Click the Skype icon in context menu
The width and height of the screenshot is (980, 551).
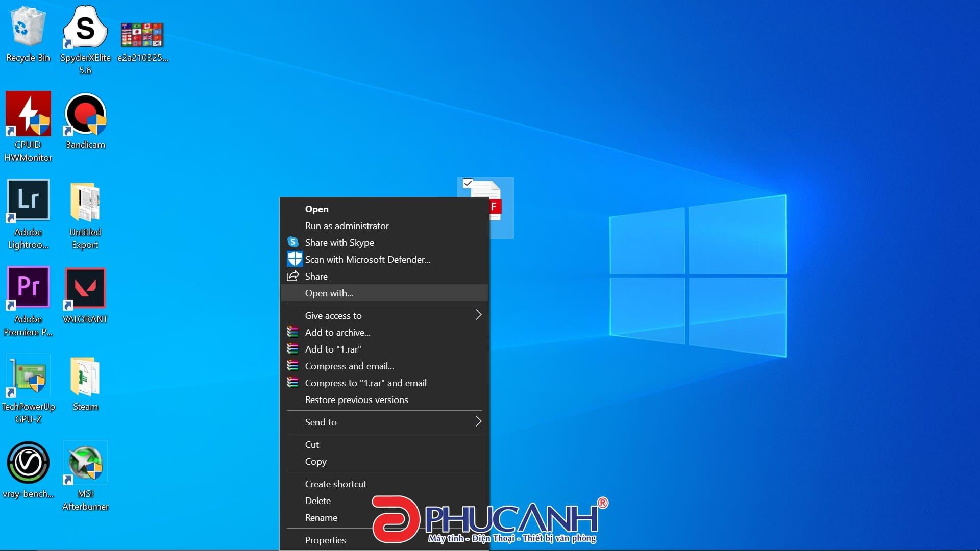click(x=293, y=242)
